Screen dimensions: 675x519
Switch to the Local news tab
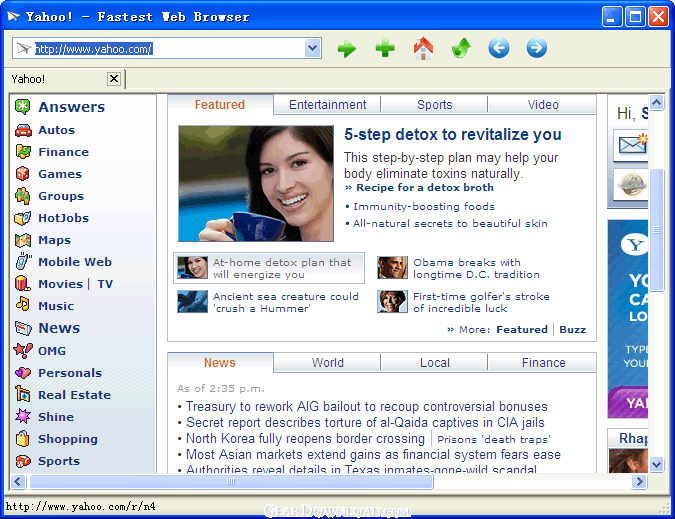(x=434, y=363)
